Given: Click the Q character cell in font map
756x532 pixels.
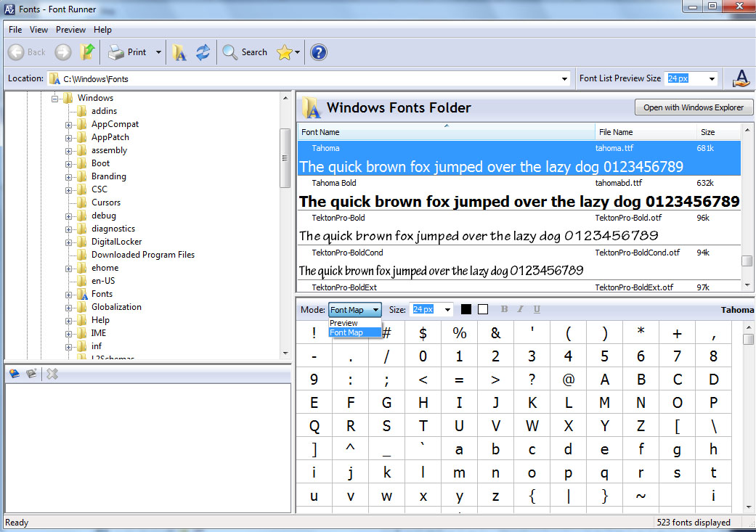Looking at the screenshot, I should (x=314, y=426).
